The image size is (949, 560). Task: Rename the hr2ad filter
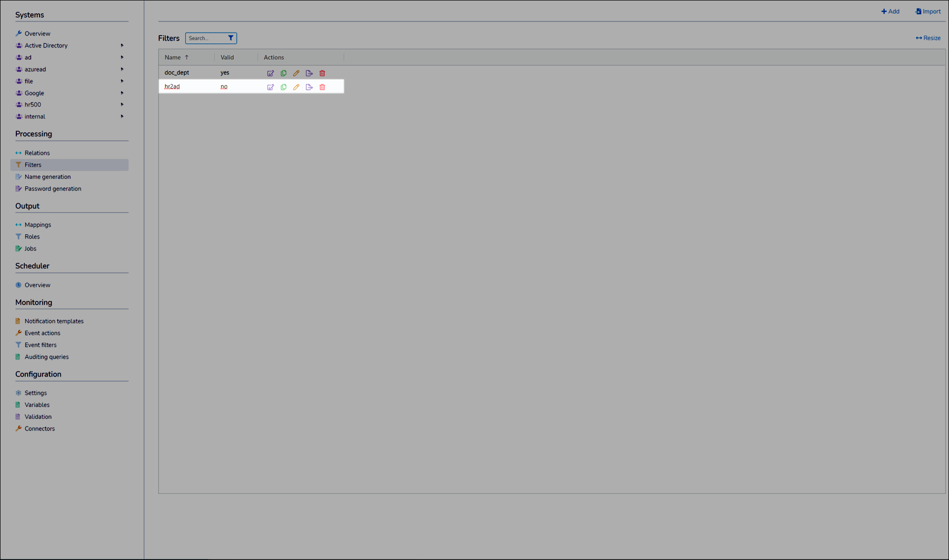296,86
